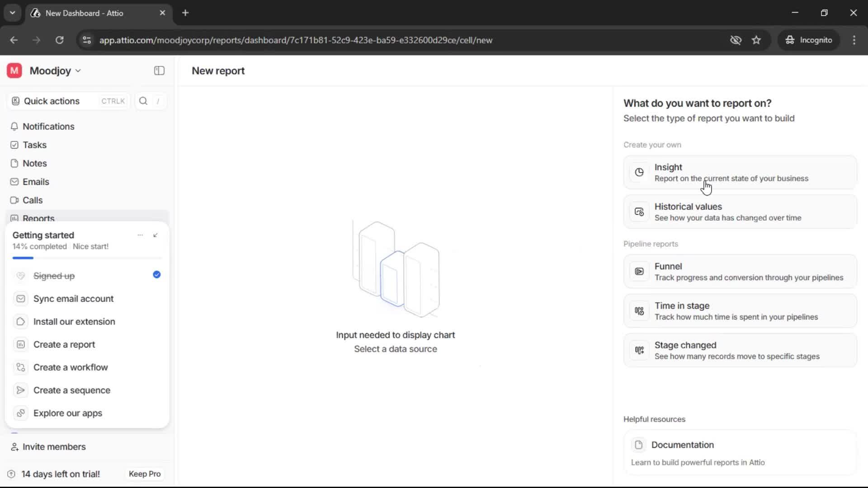Select Tasks in the sidebar
868x488 pixels.
pos(34,145)
